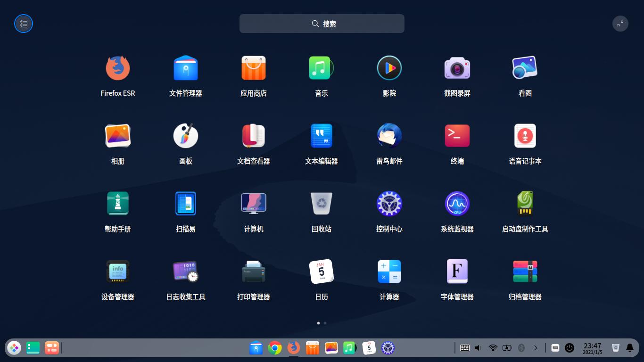Open the 截图录屏 screen capture app
644x362 pixels.
coord(457,68)
